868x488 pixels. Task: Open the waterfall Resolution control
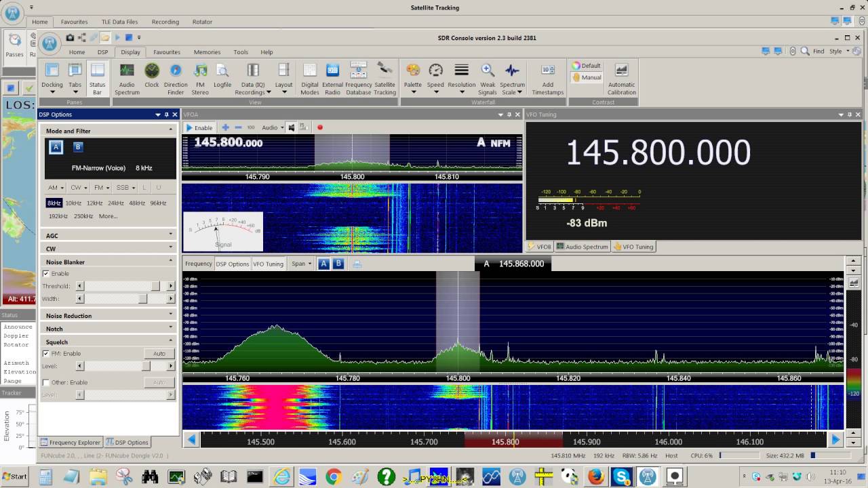click(462, 79)
